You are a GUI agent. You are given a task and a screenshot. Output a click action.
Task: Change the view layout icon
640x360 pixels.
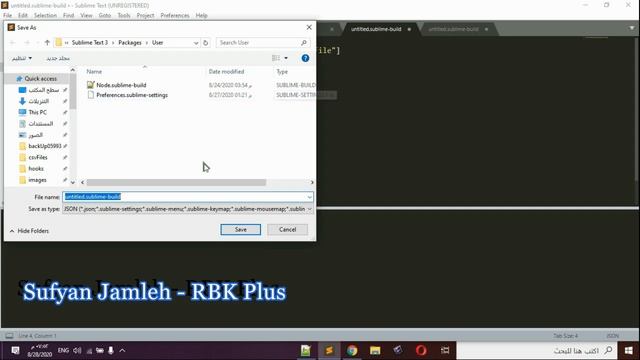pos(276,58)
